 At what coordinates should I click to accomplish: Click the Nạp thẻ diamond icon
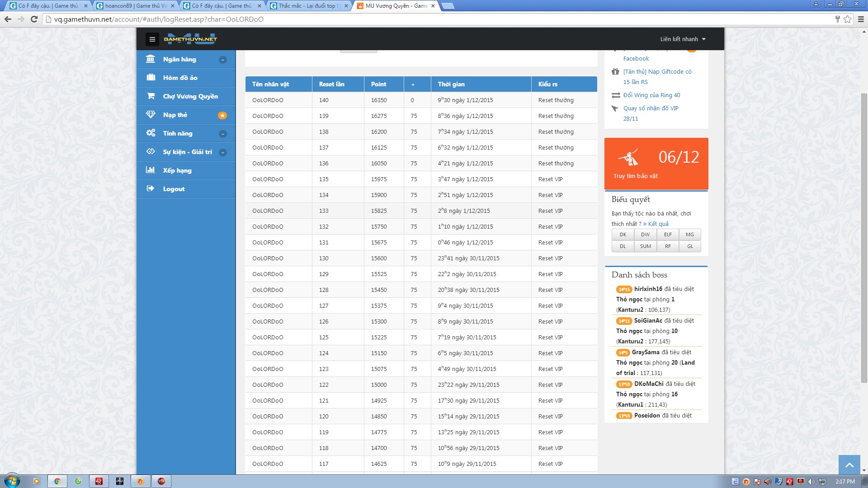point(151,115)
